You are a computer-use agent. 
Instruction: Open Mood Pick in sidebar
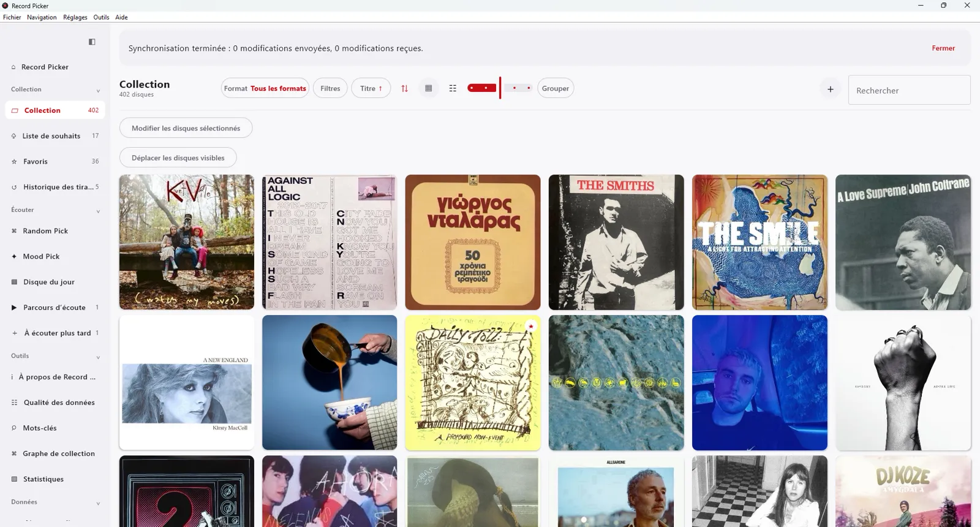point(55,256)
